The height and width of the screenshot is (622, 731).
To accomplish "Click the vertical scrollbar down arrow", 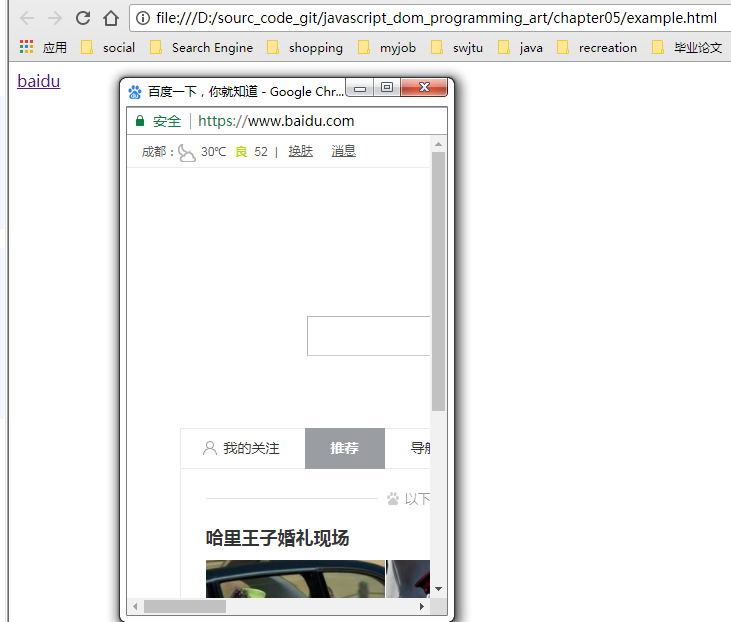I will 438,589.
